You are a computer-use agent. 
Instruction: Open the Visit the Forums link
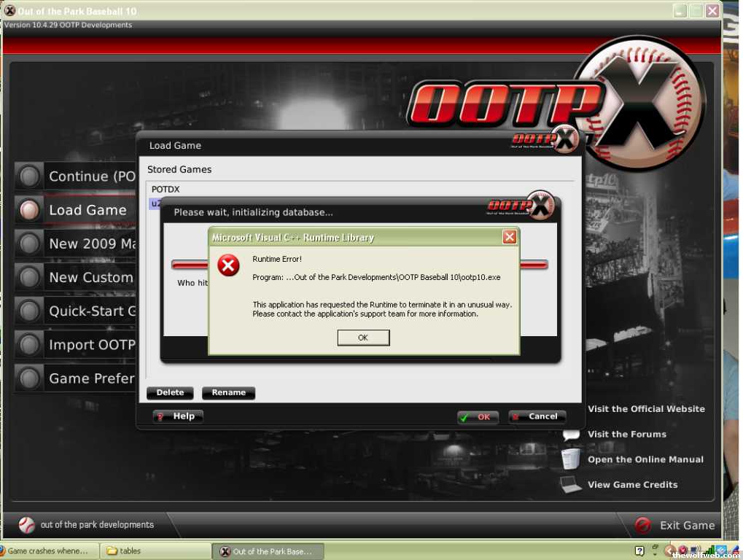(627, 435)
